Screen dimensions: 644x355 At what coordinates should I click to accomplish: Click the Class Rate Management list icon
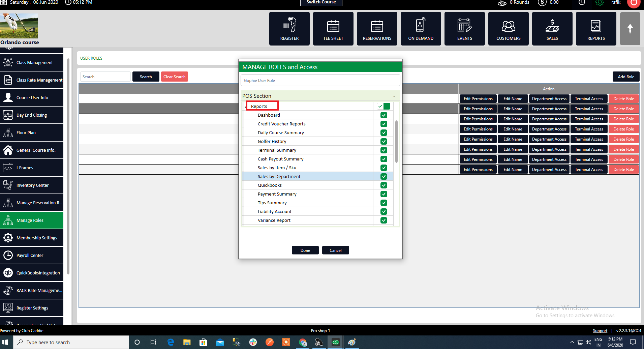[8, 80]
